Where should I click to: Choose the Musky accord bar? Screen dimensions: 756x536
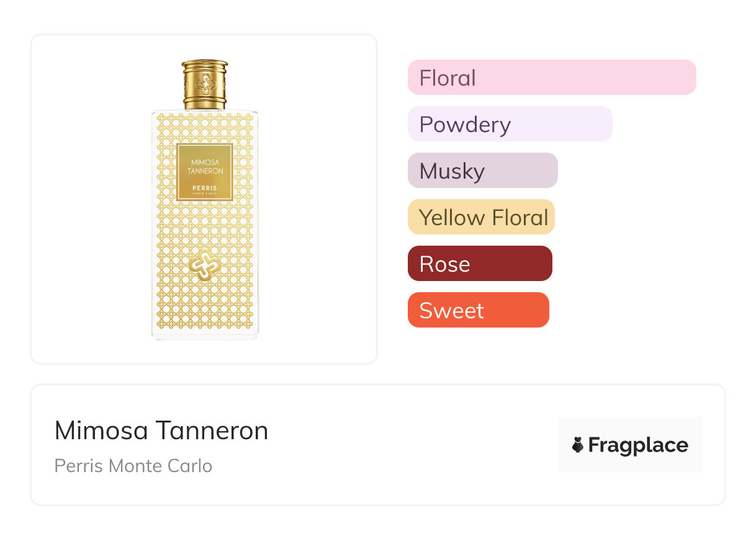click(x=482, y=171)
